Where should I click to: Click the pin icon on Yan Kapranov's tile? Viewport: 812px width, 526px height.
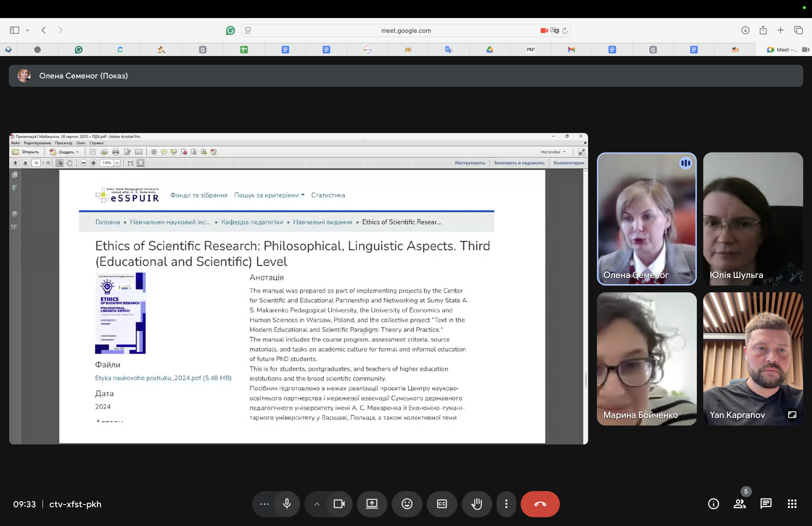click(x=792, y=415)
